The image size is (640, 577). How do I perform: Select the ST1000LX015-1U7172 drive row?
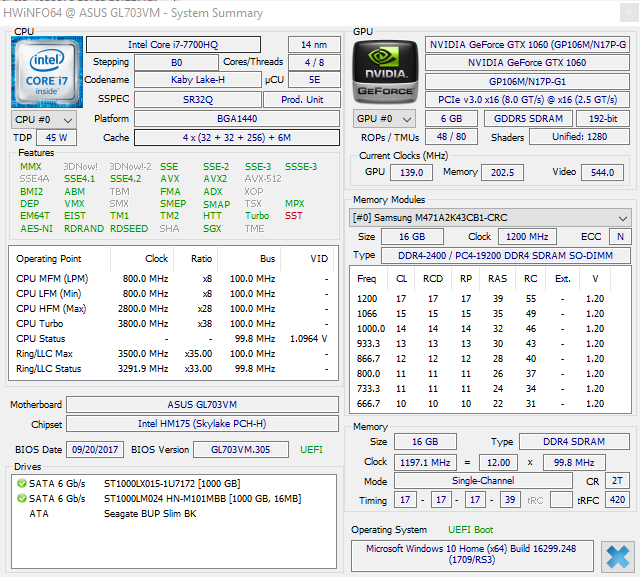tap(173, 484)
